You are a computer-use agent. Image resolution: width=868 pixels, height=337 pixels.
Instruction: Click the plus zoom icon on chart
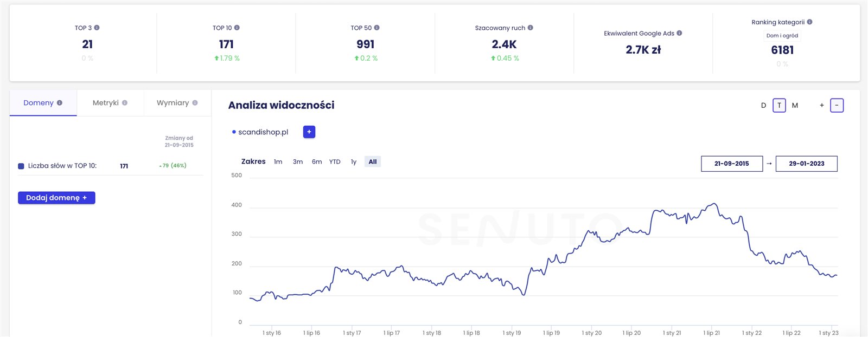tap(822, 105)
